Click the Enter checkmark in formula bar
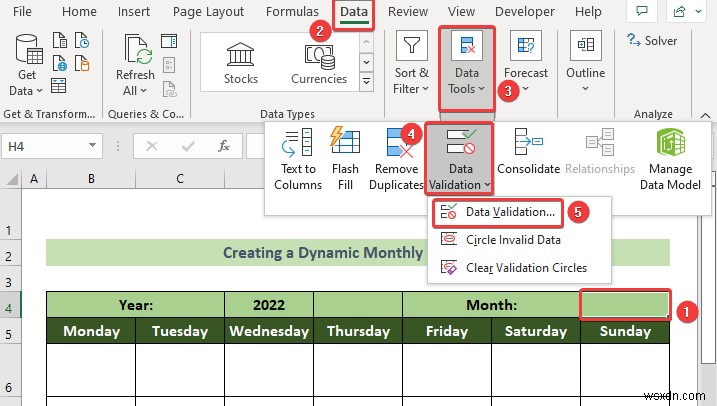 [x=188, y=146]
